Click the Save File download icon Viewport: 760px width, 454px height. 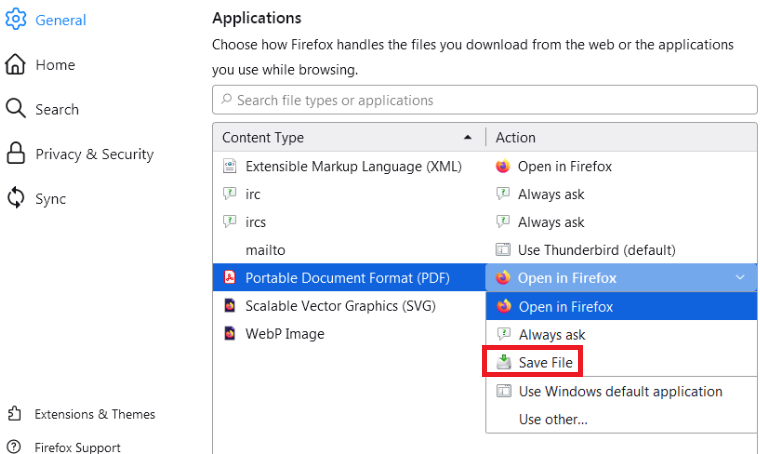504,362
